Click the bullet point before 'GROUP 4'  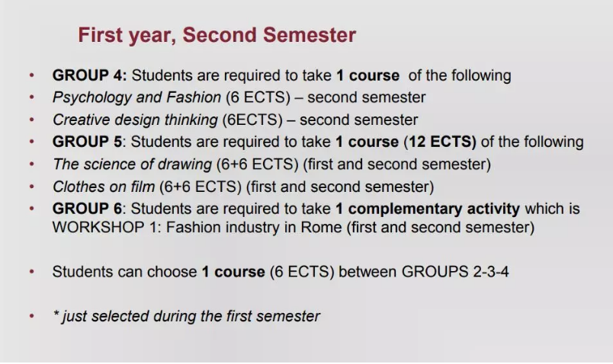(31, 76)
